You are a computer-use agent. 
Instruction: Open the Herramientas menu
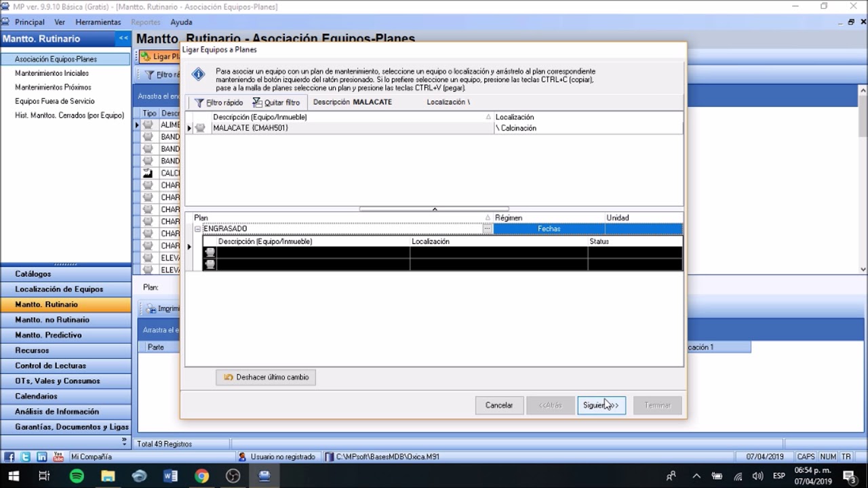[98, 22]
